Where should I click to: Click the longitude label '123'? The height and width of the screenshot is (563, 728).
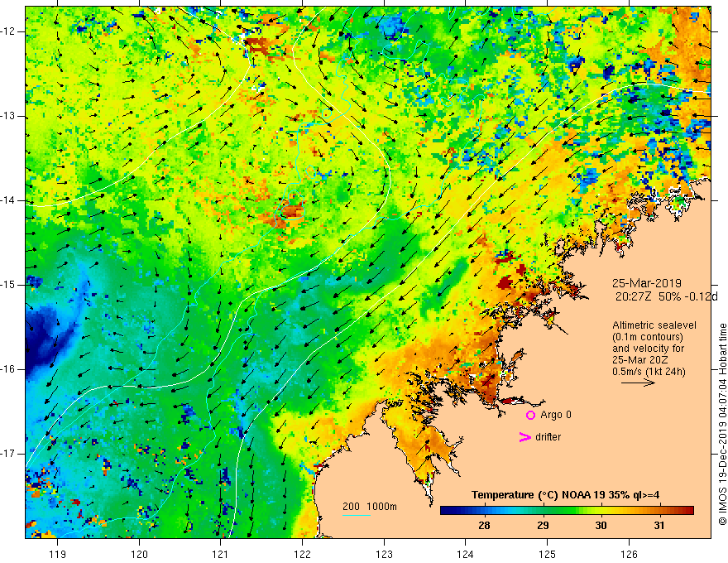(384, 554)
